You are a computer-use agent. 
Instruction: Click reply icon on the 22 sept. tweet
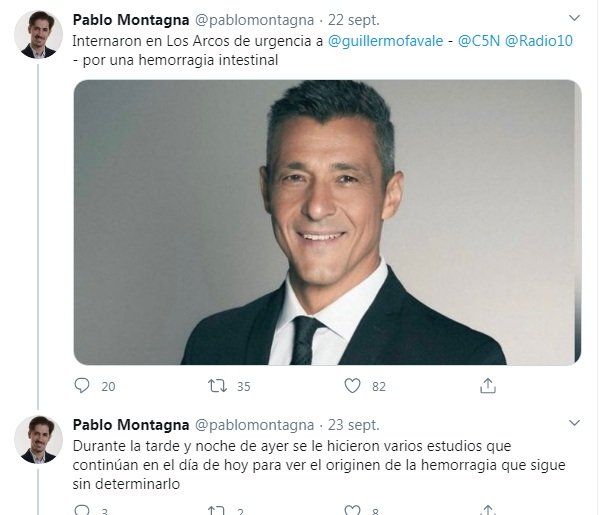[x=82, y=385]
